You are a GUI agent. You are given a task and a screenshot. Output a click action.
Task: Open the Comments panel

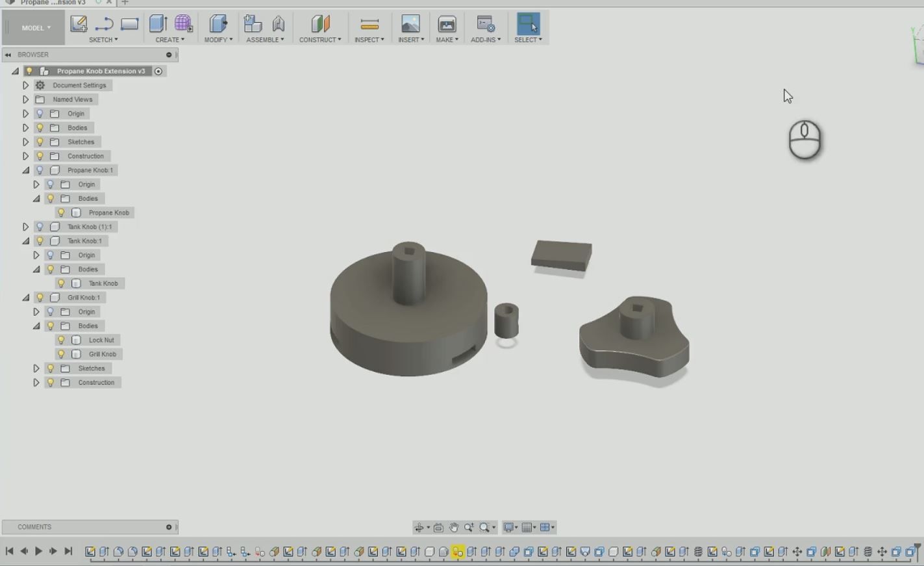(x=34, y=526)
